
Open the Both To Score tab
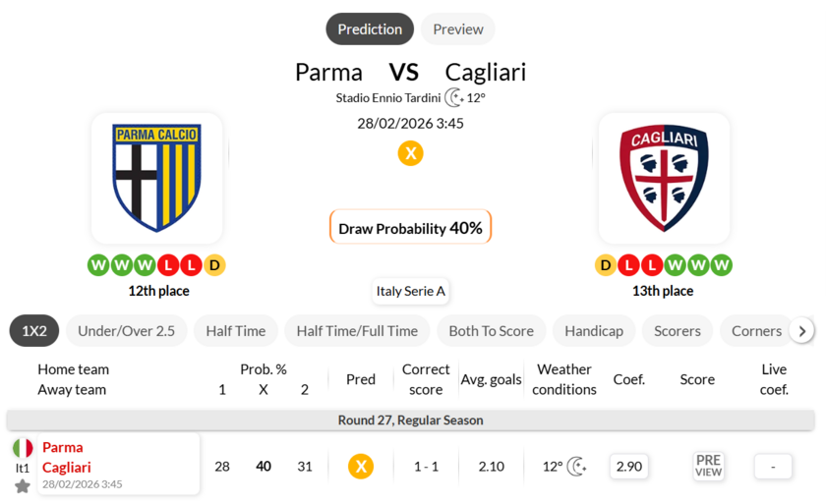tap(491, 331)
